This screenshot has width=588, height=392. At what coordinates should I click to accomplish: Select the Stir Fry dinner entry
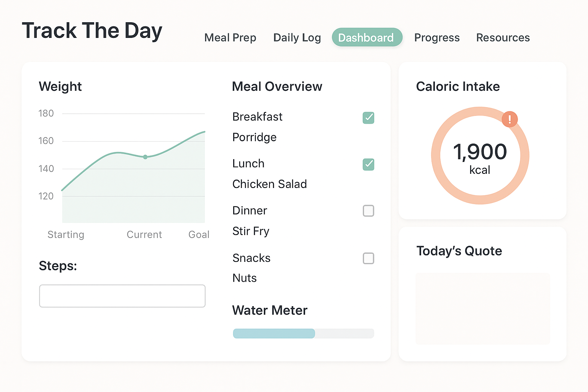(251, 231)
